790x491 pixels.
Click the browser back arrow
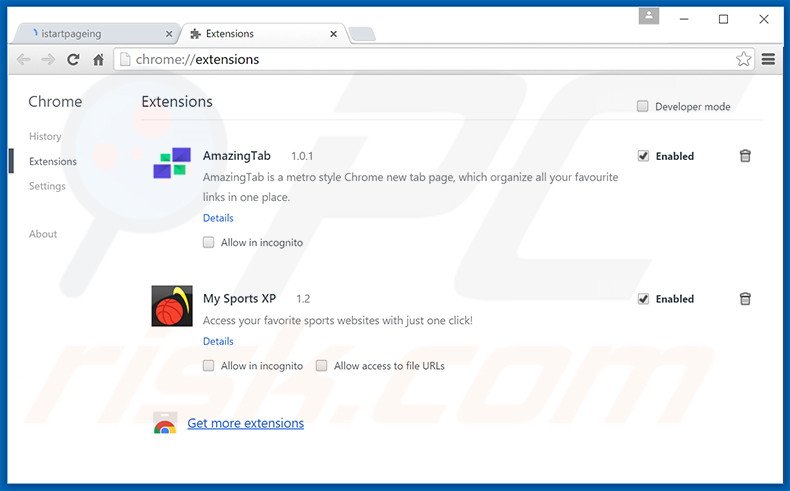[24, 60]
